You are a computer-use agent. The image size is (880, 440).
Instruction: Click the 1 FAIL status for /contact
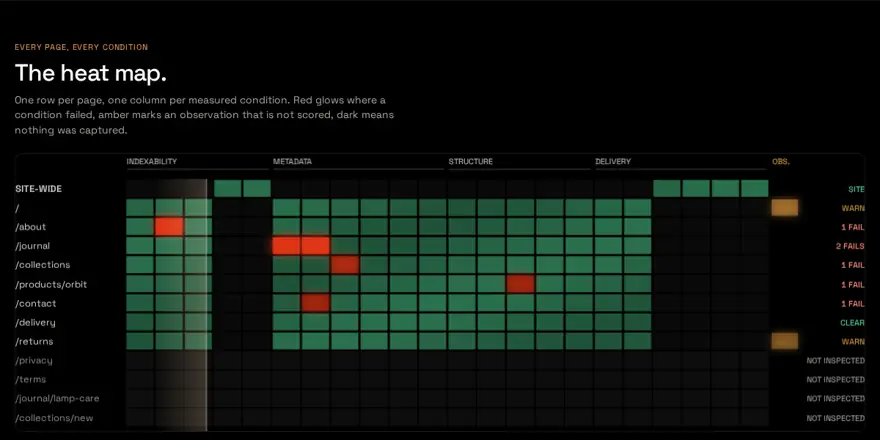click(853, 304)
